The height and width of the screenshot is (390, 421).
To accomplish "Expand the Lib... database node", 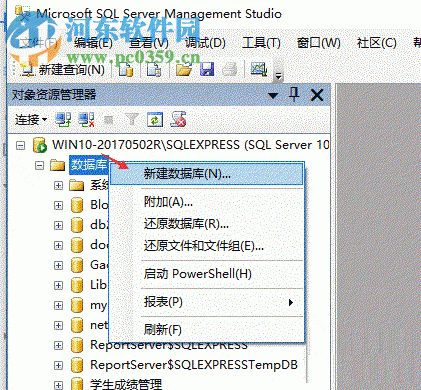I will pos(58,285).
